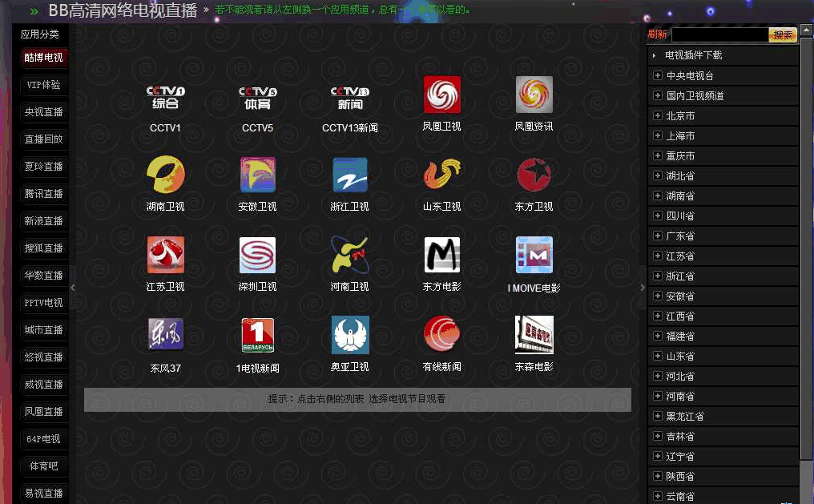Open the 湖南卫视 channel icon
Viewport: 814px width, 504px height.
click(x=165, y=174)
